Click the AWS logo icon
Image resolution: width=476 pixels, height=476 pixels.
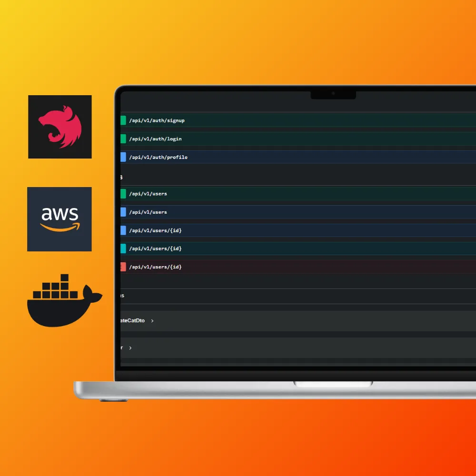click(x=59, y=218)
